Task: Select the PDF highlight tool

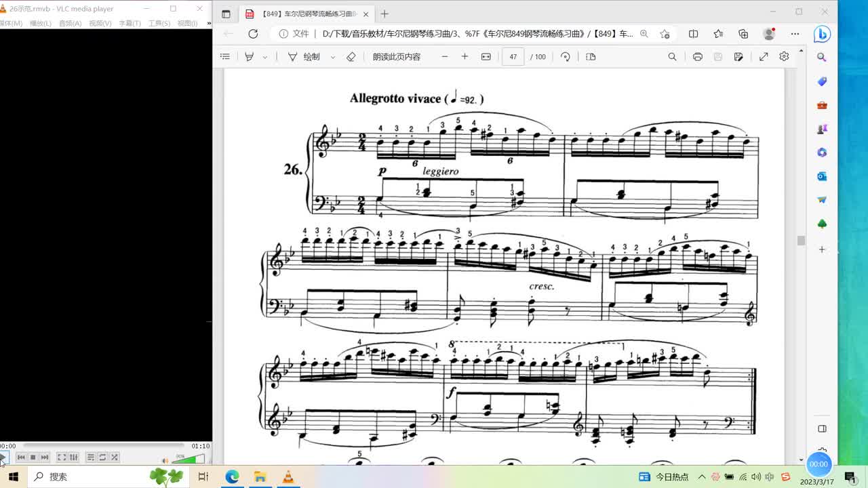Action: (x=250, y=57)
